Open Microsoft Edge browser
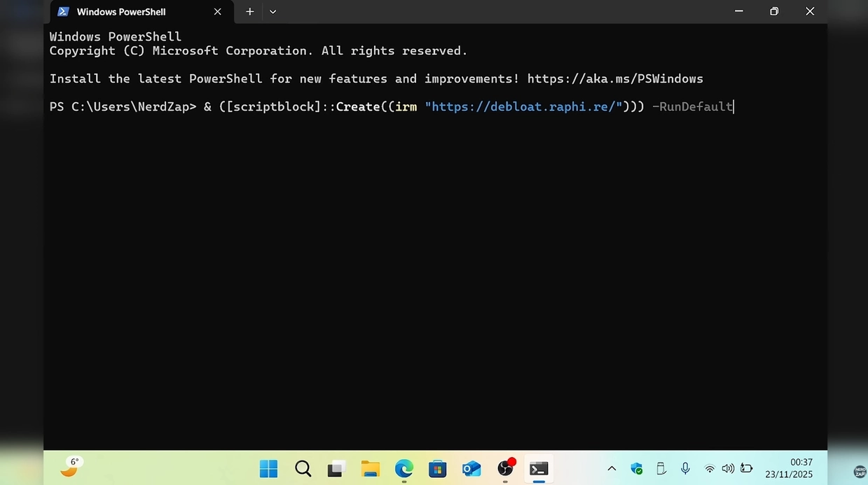Viewport: 868px width, 485px height. (x=404, y=469)
